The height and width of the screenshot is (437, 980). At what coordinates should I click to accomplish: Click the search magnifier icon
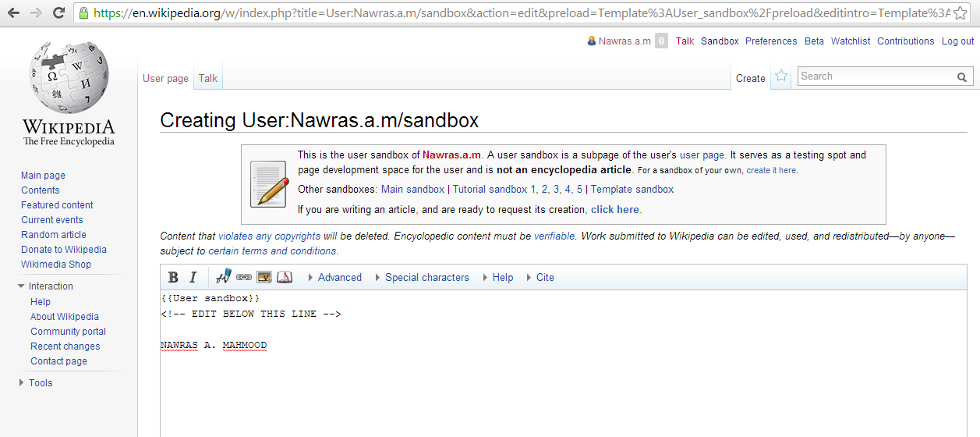(961, 77)
